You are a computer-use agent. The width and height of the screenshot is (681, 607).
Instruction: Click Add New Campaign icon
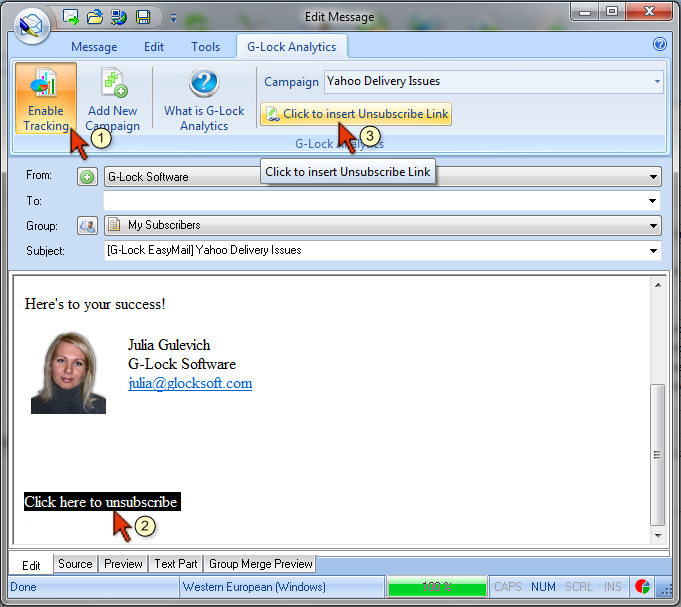[112, 99]
